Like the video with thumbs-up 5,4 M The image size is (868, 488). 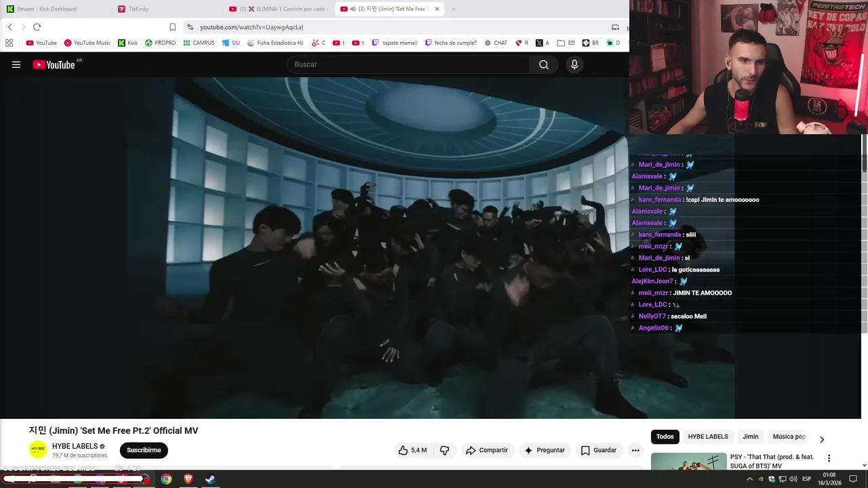point(412,450)
